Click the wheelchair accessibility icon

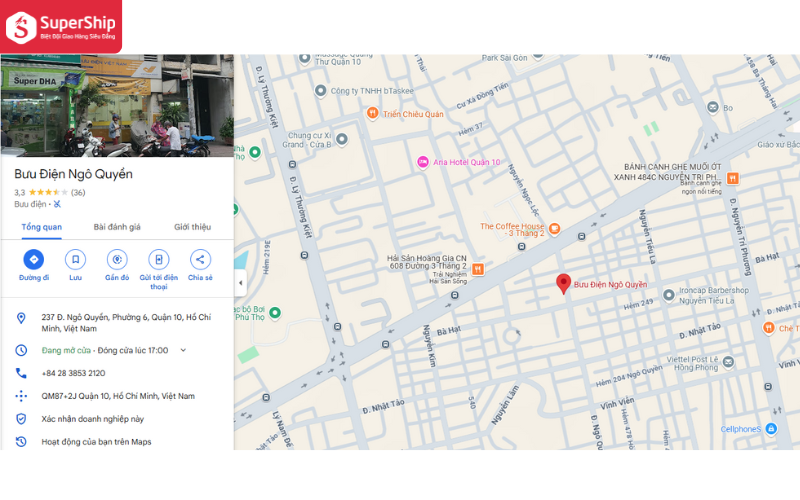(57, 204)
